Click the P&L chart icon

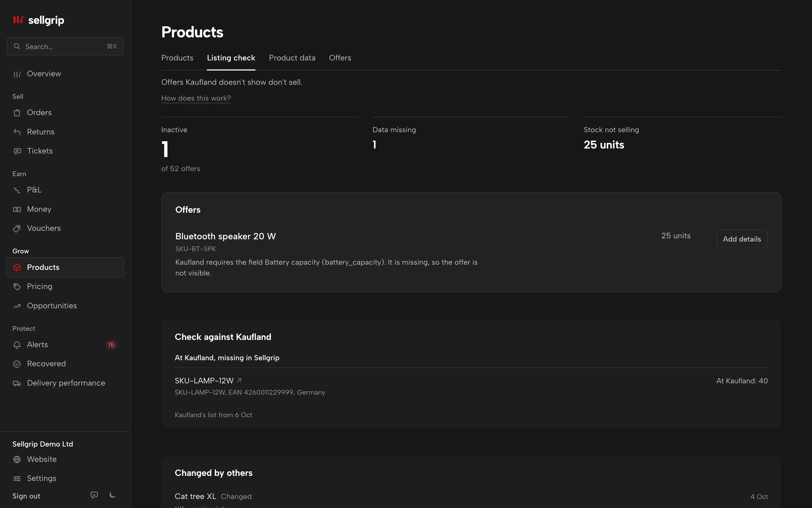coord(17,190)
